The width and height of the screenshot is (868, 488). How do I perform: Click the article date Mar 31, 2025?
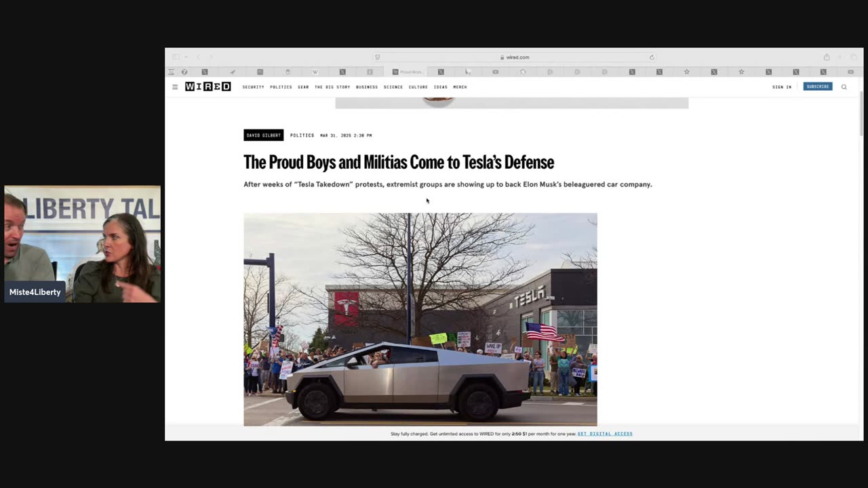[346, 136]
